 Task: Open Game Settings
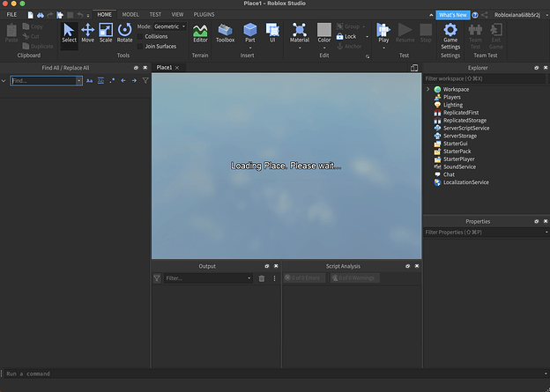coord(450,33)
